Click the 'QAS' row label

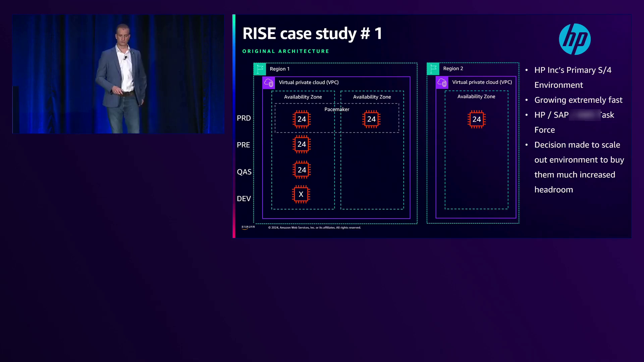coord(244,172)
